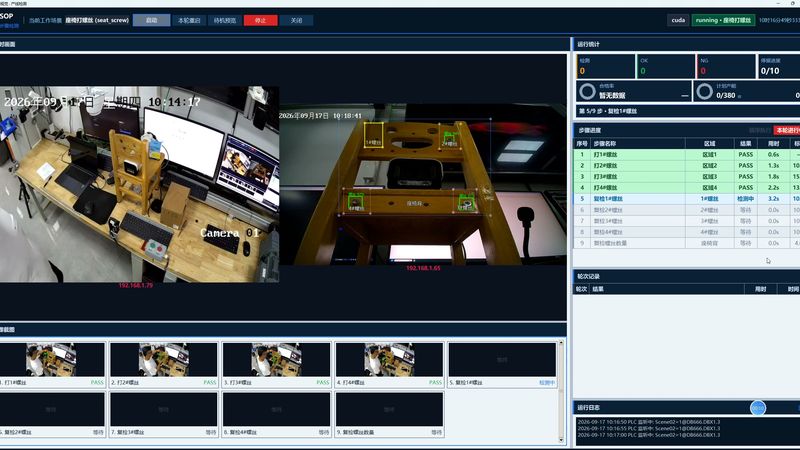
Task: Click the red 停止 stop button
Action: pos(261,20)
